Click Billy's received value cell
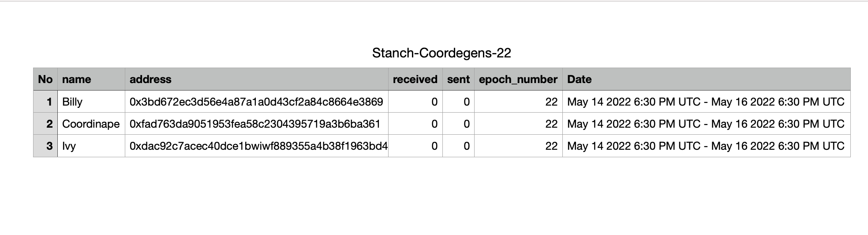 415,102
